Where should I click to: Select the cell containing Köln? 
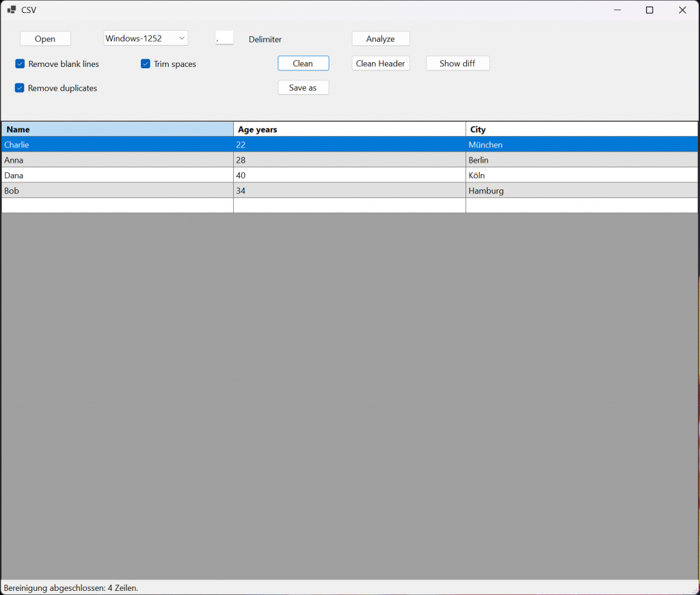tap(581, 176)
